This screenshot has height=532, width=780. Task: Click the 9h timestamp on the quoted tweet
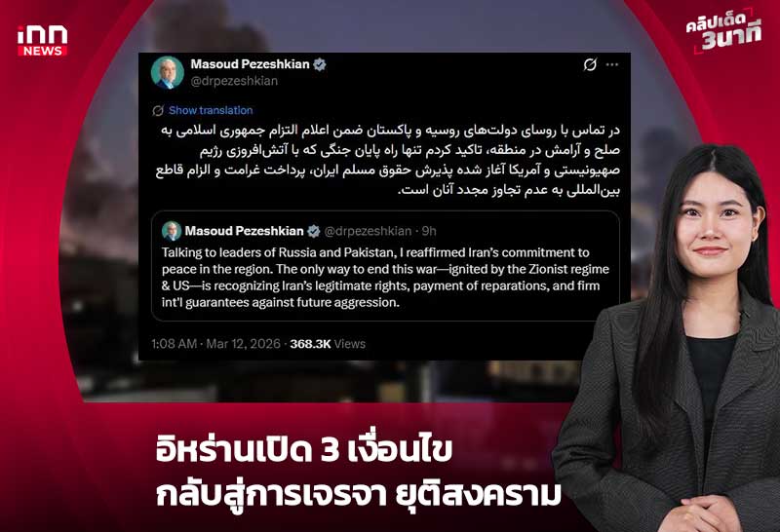point(429,231)
